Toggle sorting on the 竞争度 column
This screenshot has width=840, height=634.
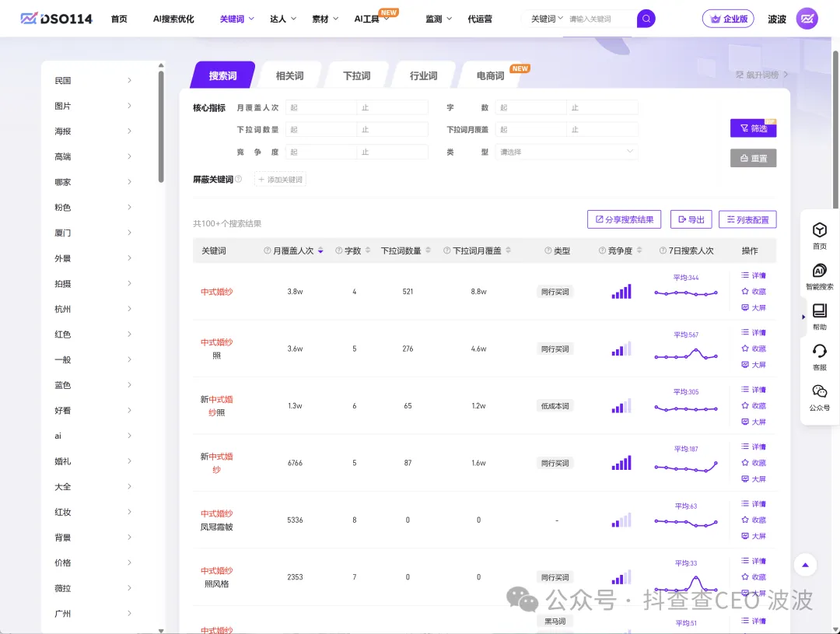click(x=639, y=251)
